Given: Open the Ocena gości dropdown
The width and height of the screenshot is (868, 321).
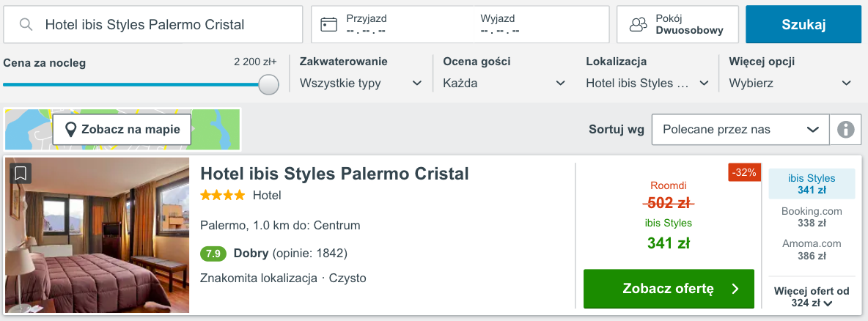Looking at the screenshot, I should [504, 84].
